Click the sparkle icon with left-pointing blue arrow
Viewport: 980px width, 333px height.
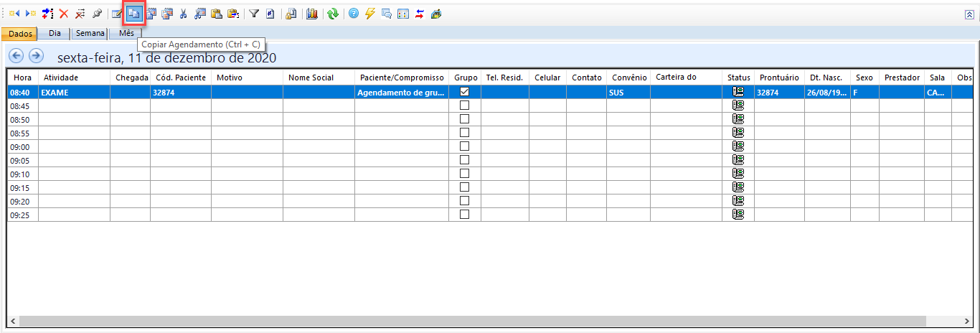(14, 13)
